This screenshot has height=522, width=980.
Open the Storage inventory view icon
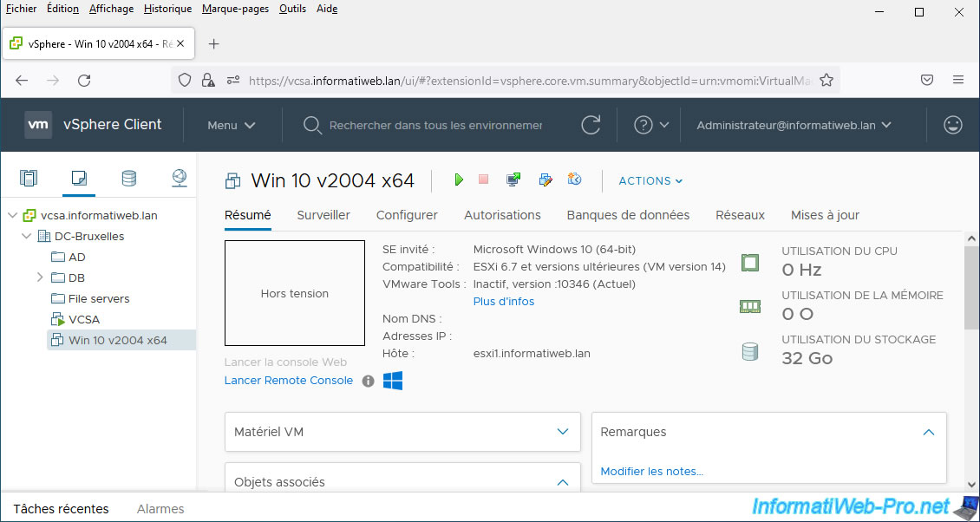[x=128, y=179]
